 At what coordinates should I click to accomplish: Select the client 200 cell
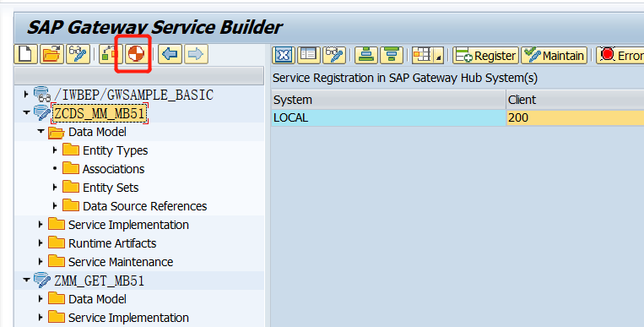coord(575,117)
